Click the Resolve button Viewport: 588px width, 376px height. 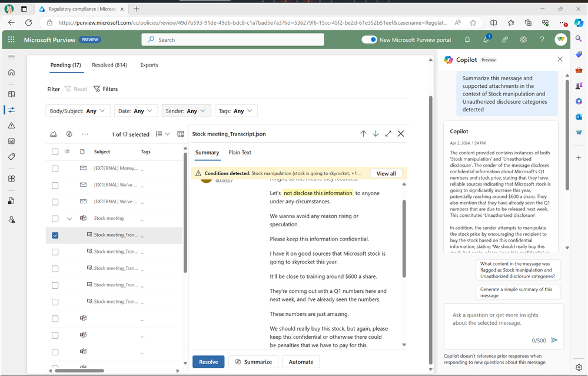tap(208, 362)
